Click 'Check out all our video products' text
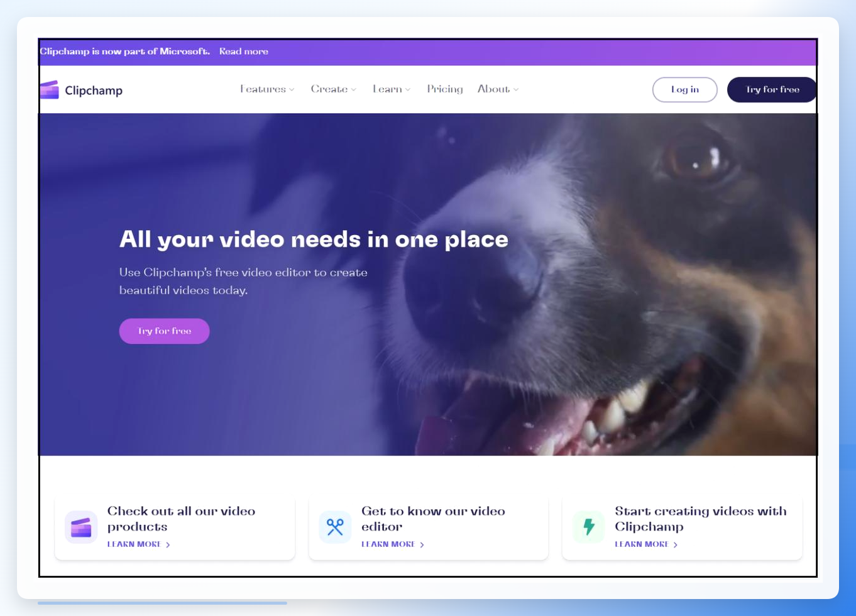Viewport: 856px width, 616px height. tap(181, 519)
